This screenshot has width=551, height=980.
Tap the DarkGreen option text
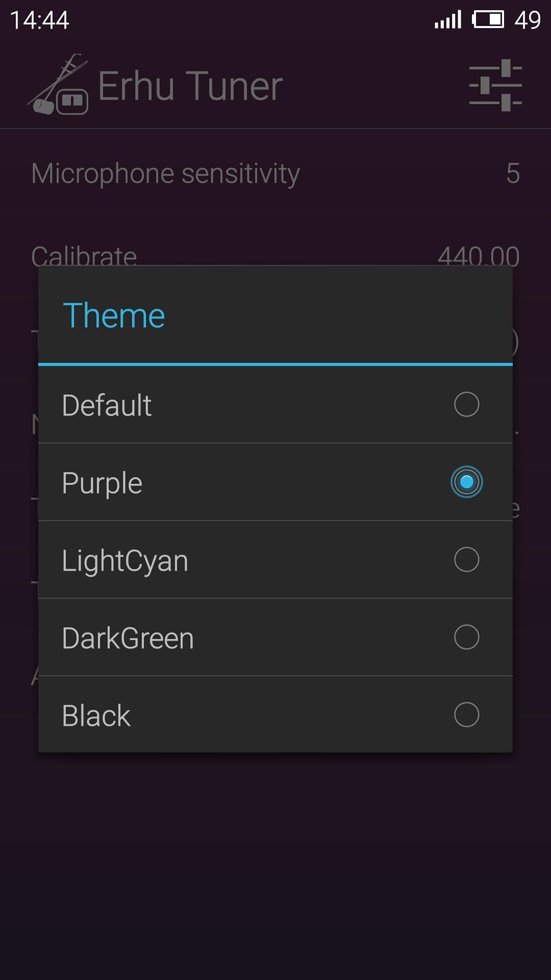(128, 638)
